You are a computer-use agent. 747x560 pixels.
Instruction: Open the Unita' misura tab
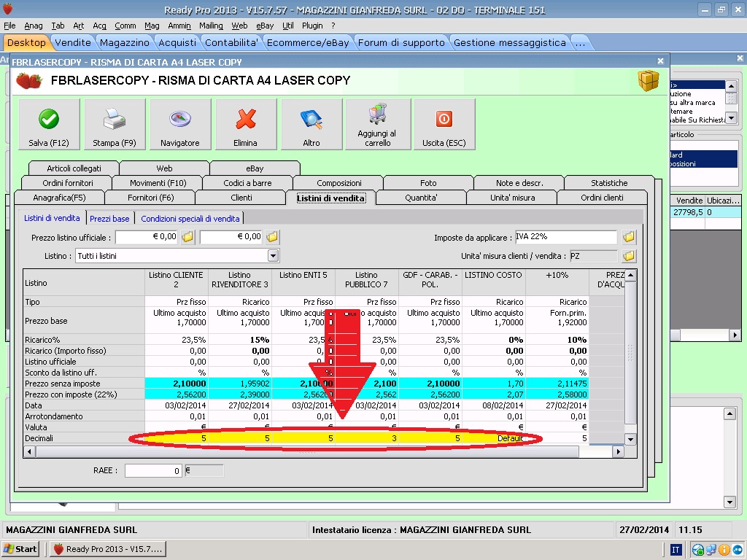pos(513,198)
